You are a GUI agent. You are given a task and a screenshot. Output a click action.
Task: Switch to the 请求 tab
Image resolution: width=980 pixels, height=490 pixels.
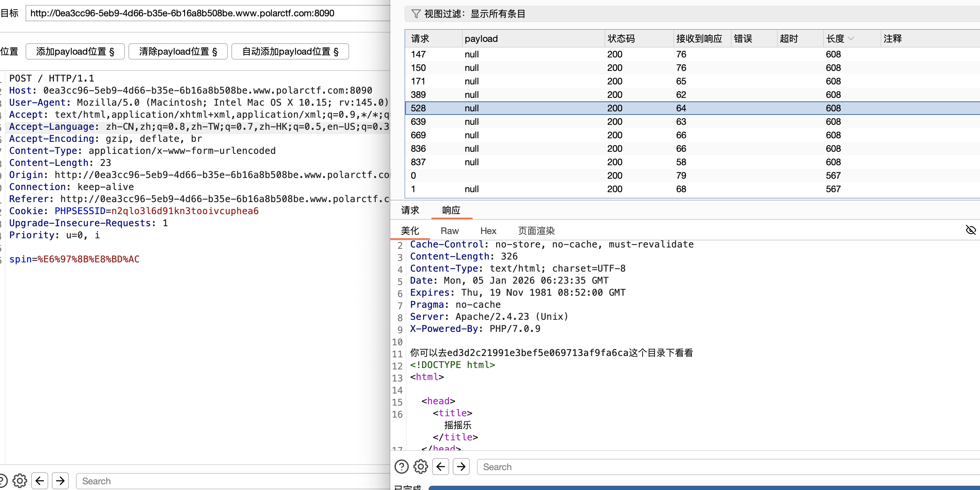click(x=410, y=210)
